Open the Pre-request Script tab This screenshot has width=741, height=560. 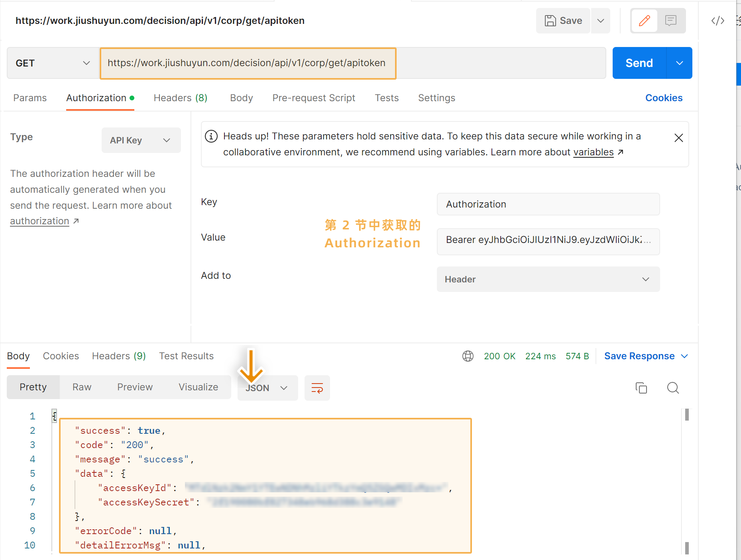pyautogui.click(x=314, y=98)
